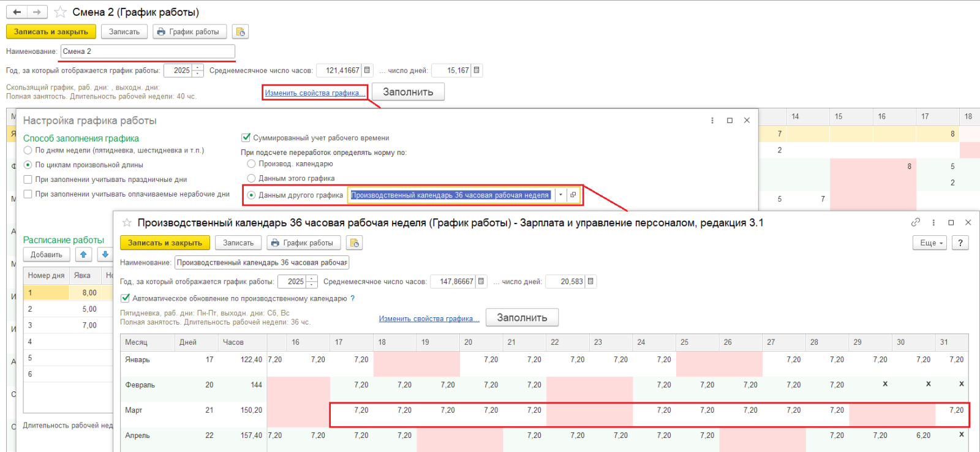Expand dropdown arrow of the other-schedule field
980x452 pixels.
[x=560, y=195]
